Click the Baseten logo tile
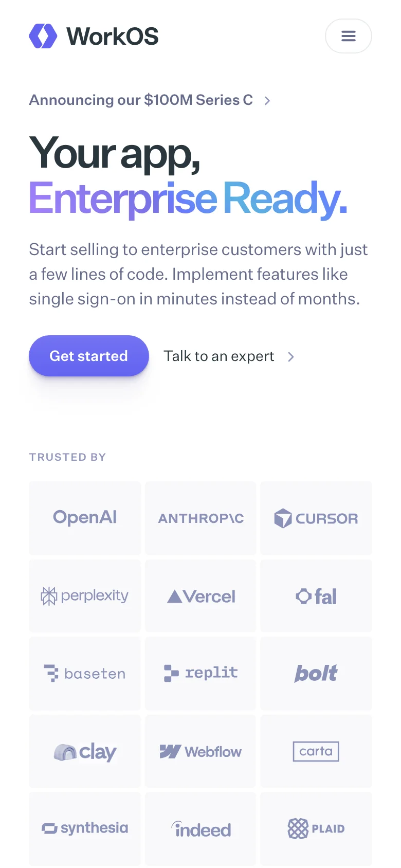The height and width of the screenshot is (868, 401). (85, 673)
